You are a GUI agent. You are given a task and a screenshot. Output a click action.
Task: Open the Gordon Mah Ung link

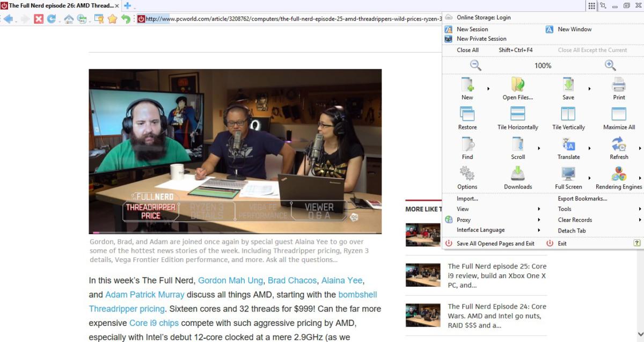pos(231,280)
